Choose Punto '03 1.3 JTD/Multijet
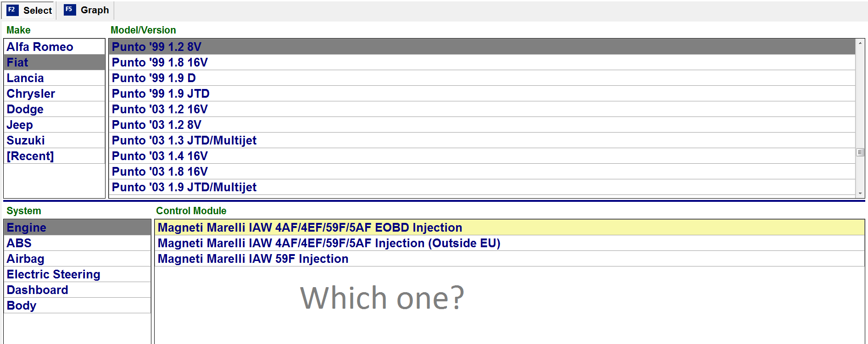This screenshot has width=868, height=344. pyautogui.click(x=184, y=140)
